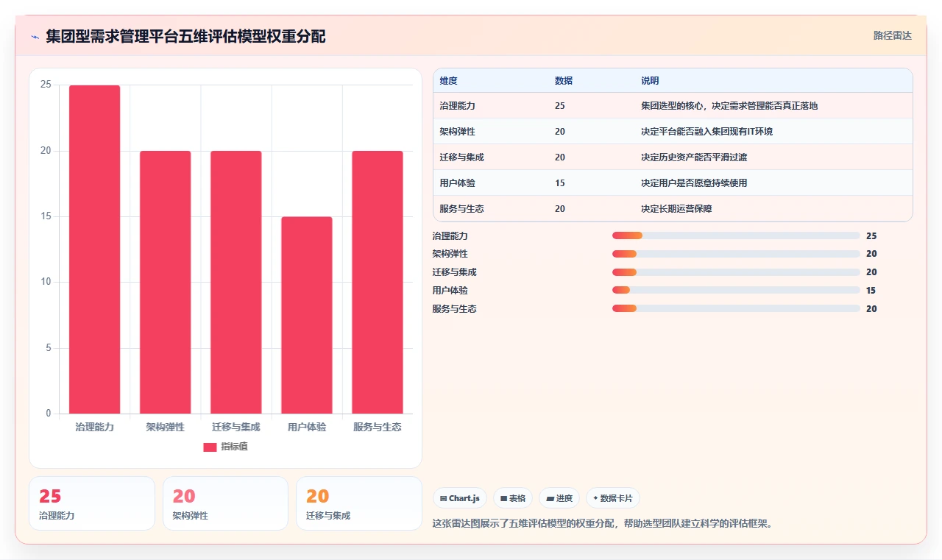Click description 决定用户是否愿意持续使用
The image size is (942, 560).
pyautogui.click(x=694, y=183)
